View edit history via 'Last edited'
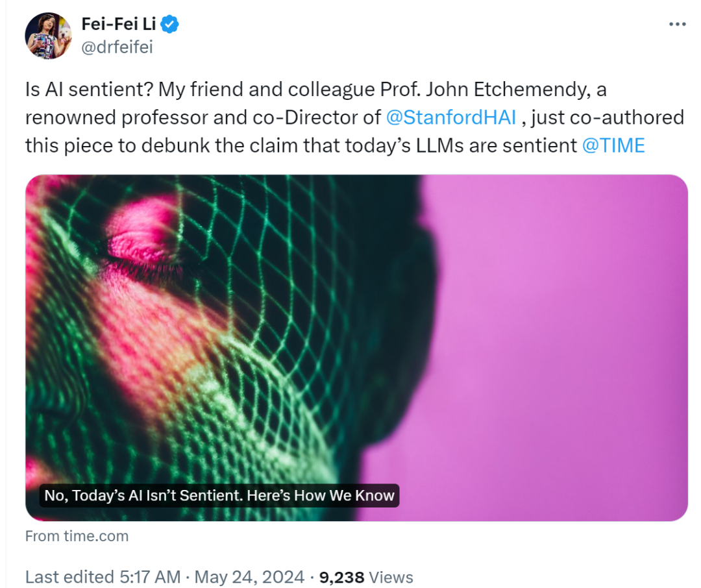Screen dimensions: 701x588 coord(69,577)
